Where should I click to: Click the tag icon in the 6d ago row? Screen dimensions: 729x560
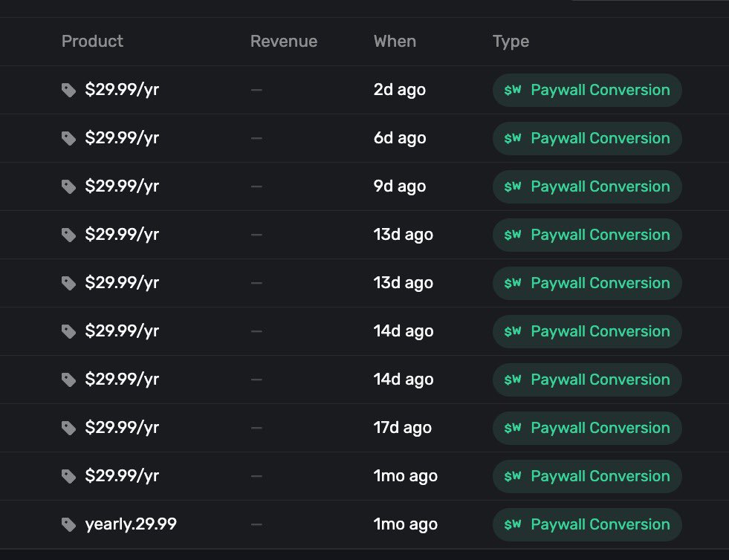point(69,138)
